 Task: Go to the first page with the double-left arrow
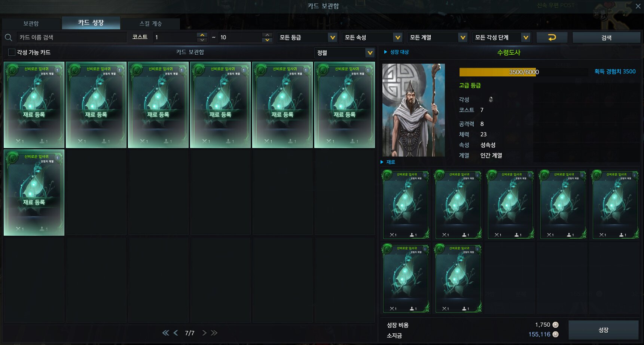pyautogui.click(x=165, y=333)
